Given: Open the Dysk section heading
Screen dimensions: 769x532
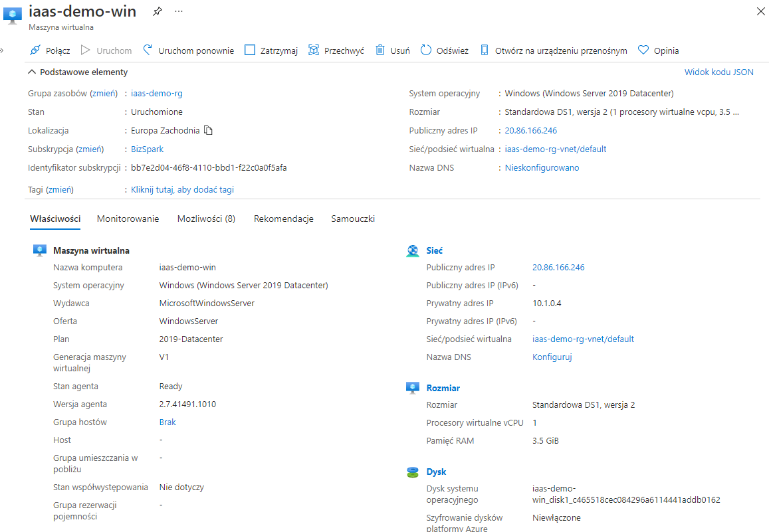Looking at the screenshot, I should (x=436, y=472).
